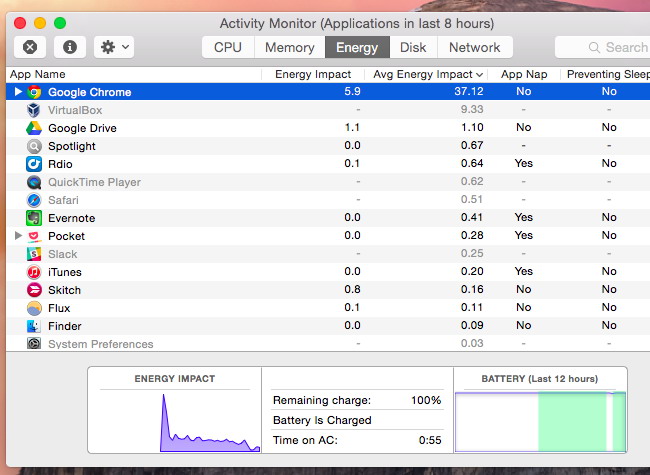The image size is (650, 475).
Task: Click the yellow minimize window button
Action: coord(40,23)
